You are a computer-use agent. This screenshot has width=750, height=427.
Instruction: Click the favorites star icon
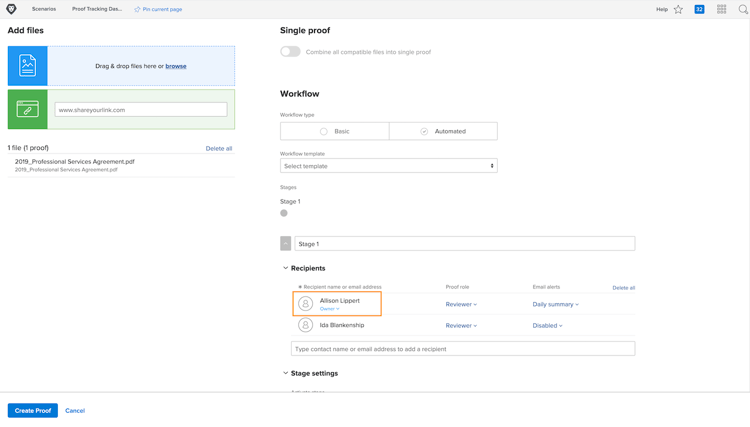coord(678,9)
